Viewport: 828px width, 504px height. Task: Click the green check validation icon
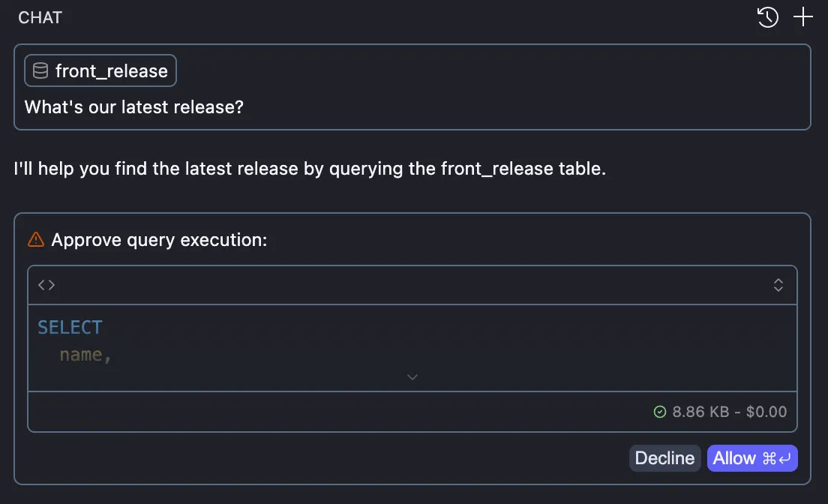point(660,412)
